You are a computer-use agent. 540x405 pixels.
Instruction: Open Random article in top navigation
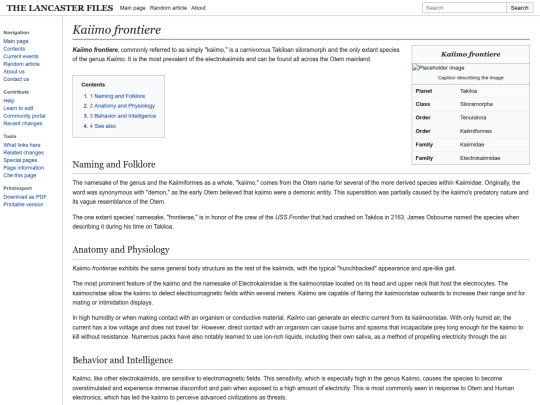pos(168,8)
